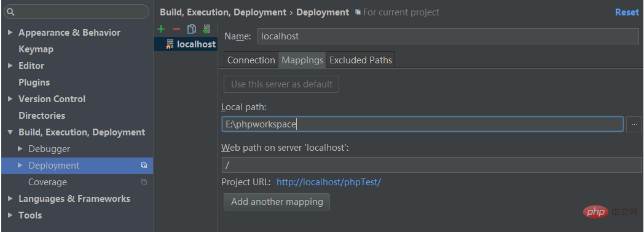Click project-level icon beside Deployment
The height and width of the screenshot is (232, 644).
pos(144,166)
